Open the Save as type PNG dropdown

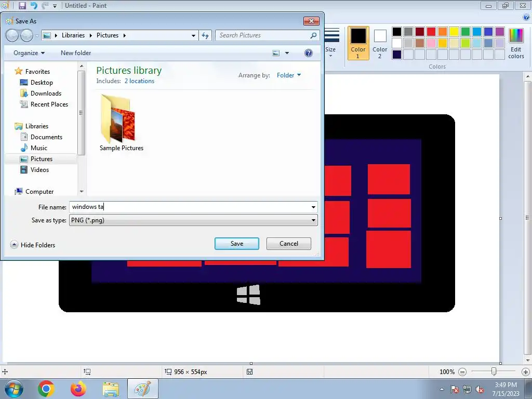[x=193, y=220]
